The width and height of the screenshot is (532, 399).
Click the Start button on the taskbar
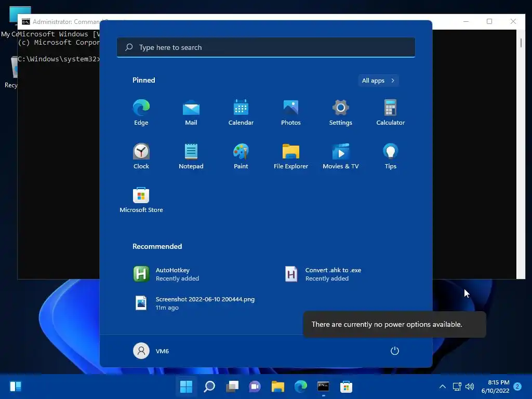187,387
